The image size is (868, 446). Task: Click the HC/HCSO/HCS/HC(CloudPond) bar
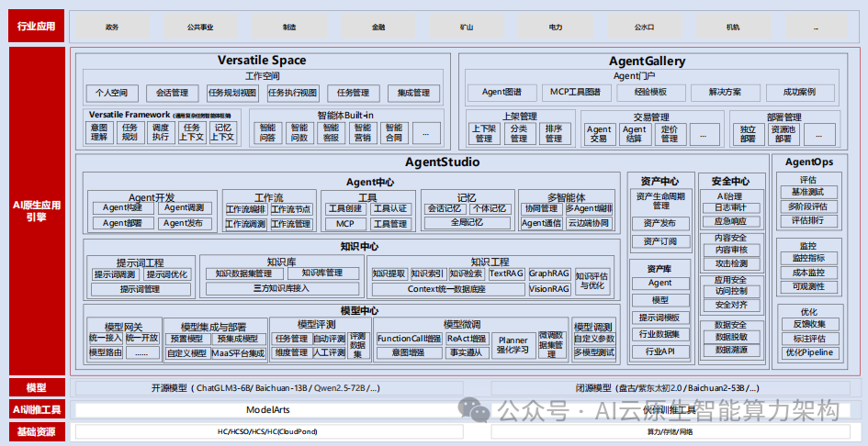tap(268, 431)
